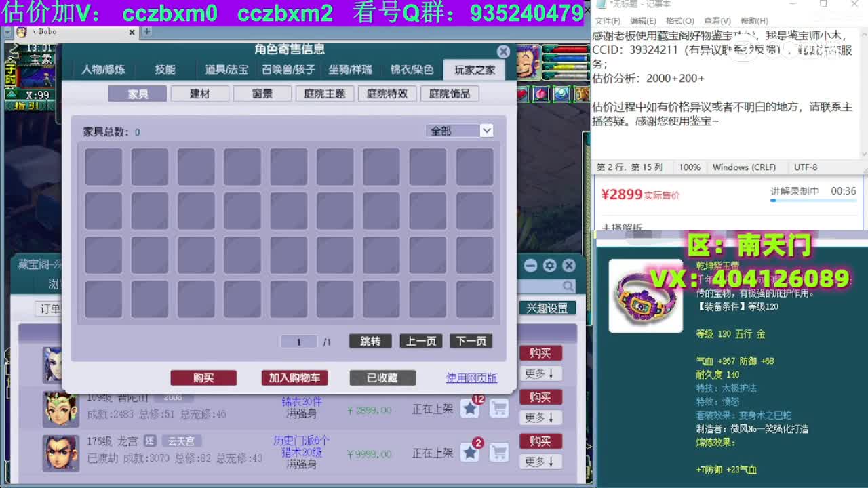Viewport: 868px width, 488px height.
Task: Favorite star on the ￥9999.00 listing
Action: pos(470,452)
